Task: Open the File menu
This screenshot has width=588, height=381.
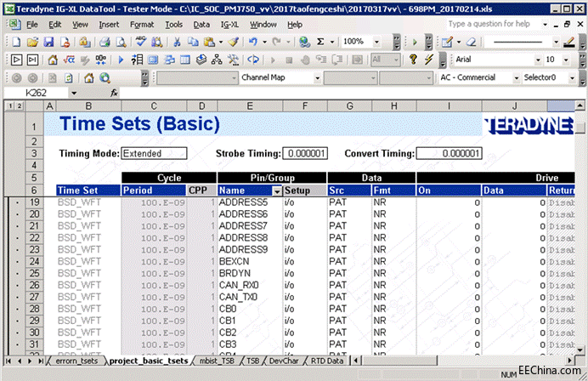Action: [x=32, y=25]
